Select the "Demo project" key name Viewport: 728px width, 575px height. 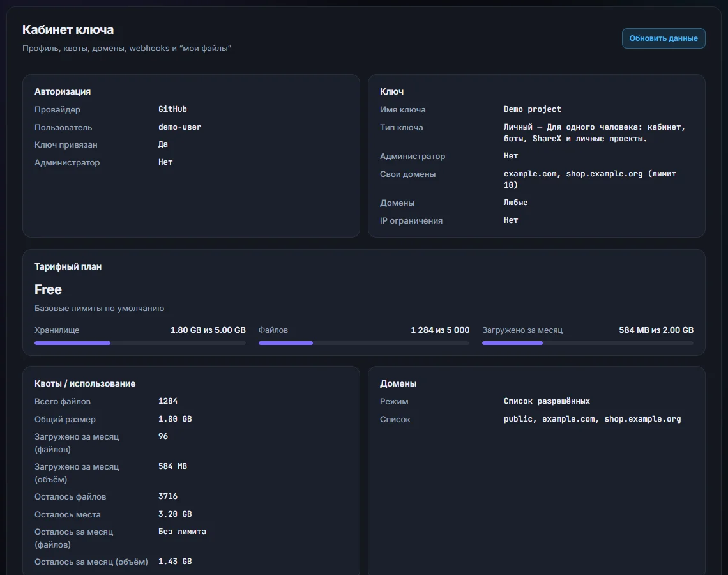tap(533, 109)
